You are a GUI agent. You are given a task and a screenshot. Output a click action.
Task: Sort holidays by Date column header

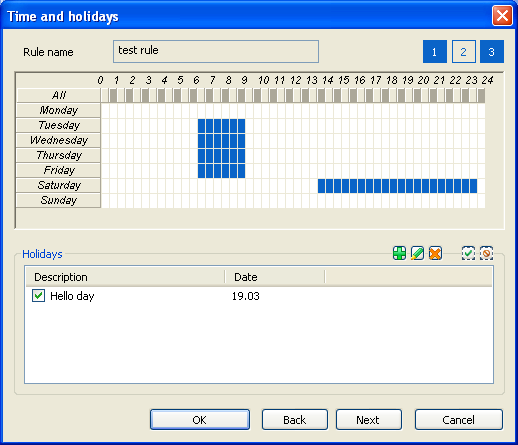tap(275, 277)
